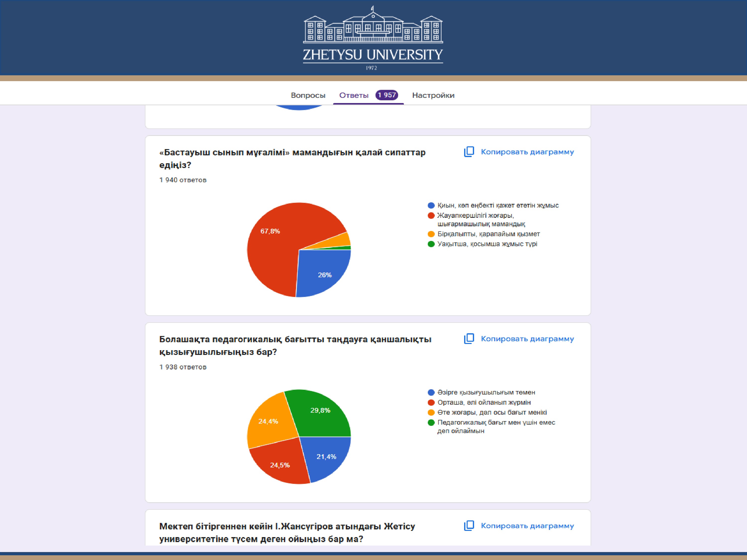The width and height of the screenshot is (747, 560).
Task: Switch to the Ответы tab
Action: coord(354,96)
